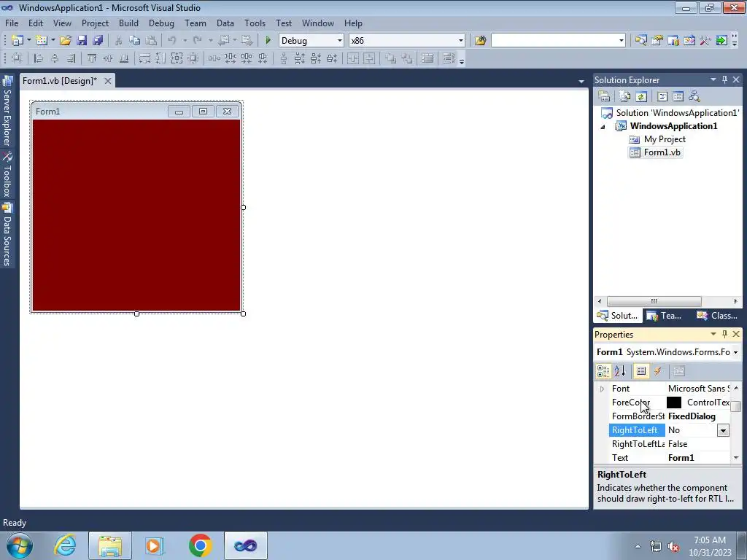The height and width of the screenshot is (560, 747).
Task: Click the green arrow Extension Manager icon
Action: pyautogui.click(x=721, y=41)
